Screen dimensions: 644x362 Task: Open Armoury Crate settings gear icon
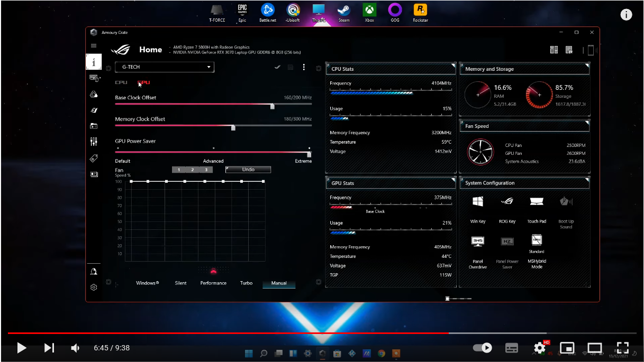(94, 287)
